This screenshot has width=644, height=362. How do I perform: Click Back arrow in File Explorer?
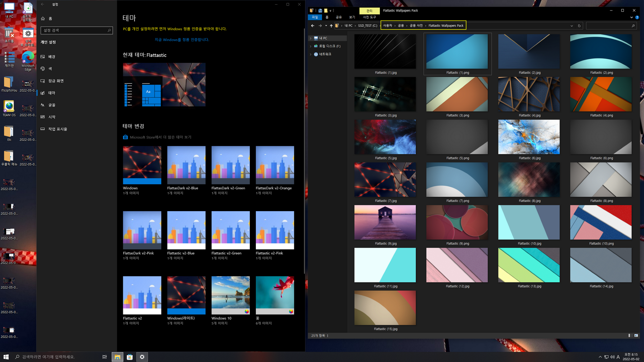click(313, 25)
